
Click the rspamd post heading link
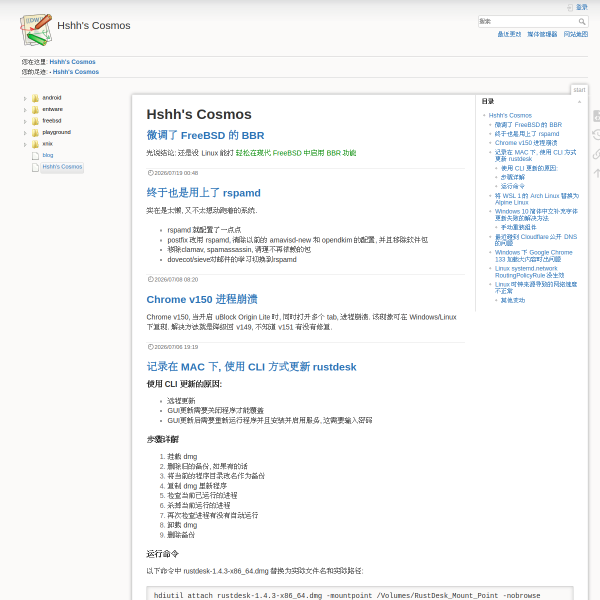click(203, 192)
